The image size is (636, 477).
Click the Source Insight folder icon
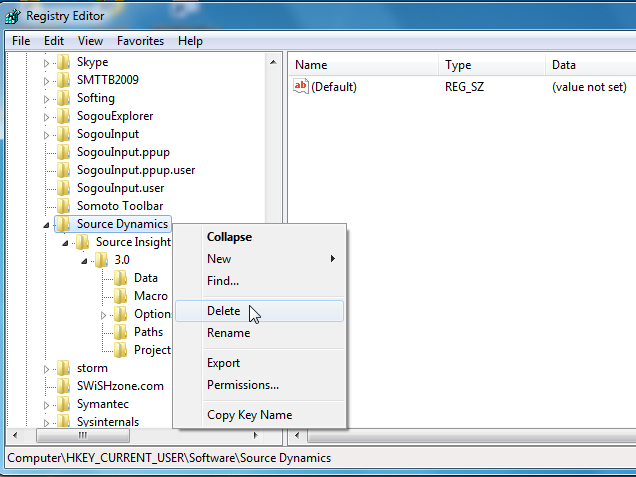82,242
